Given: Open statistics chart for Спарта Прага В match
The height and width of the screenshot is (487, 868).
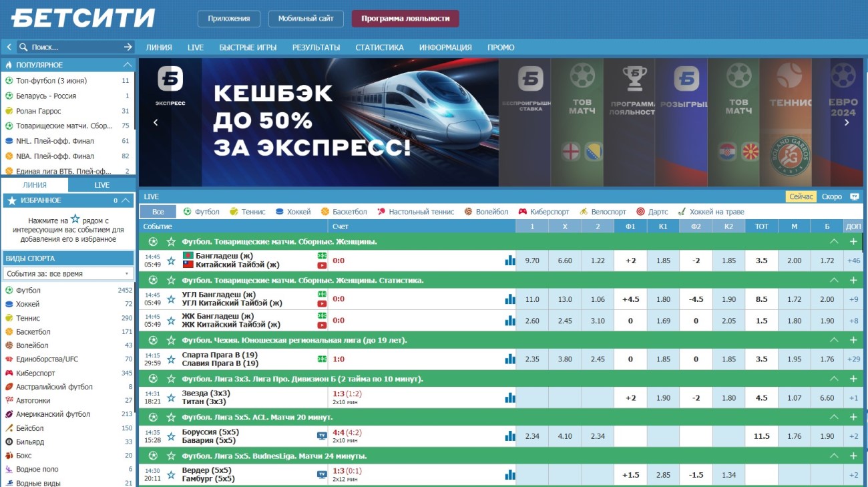Looking at the screenshot, I should pyautogui.click(x=510, y=359).
